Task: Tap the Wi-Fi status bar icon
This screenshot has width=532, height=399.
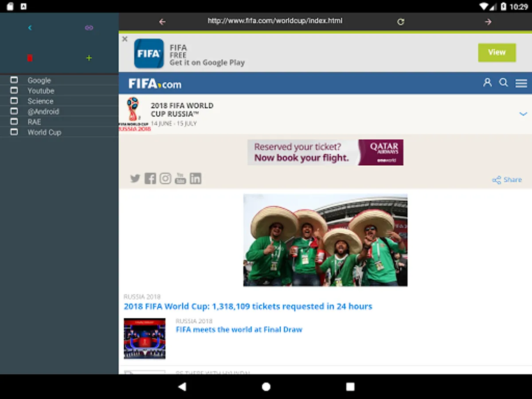Action: 484,7
